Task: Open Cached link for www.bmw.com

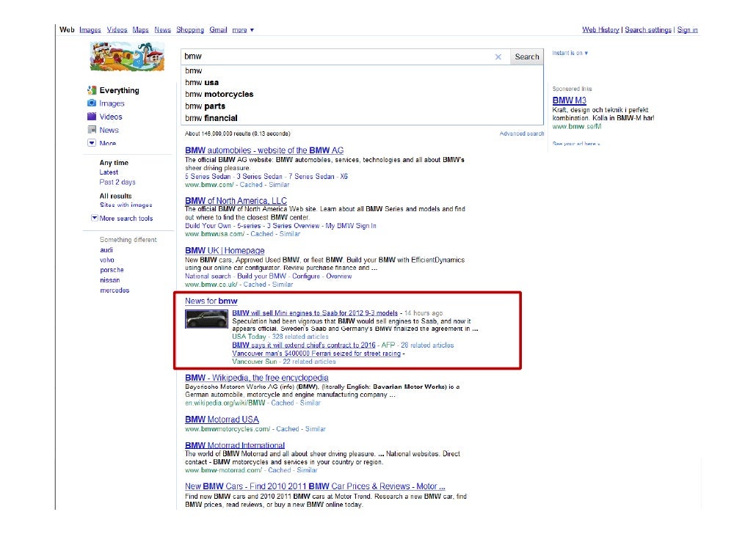Action: pyautogui.click(x=251, y=185)
